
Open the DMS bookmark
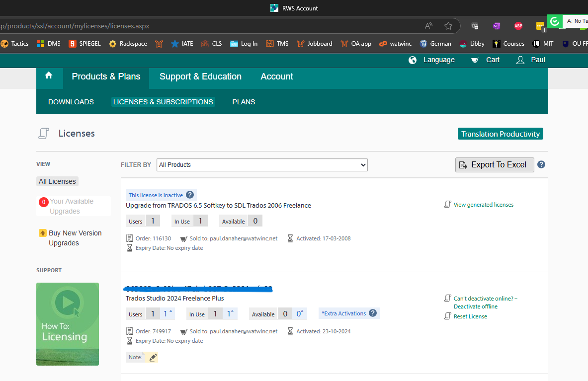(48, 44)
